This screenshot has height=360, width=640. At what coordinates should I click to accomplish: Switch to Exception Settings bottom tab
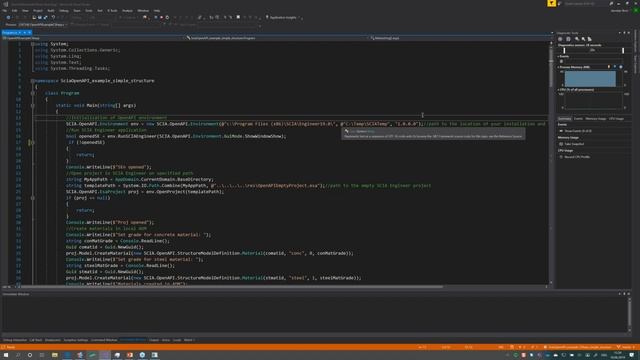point(76,340)
